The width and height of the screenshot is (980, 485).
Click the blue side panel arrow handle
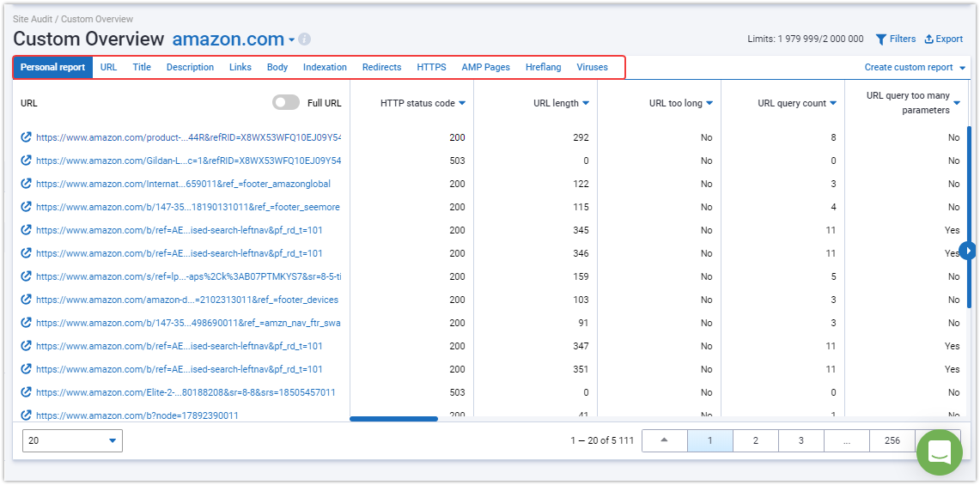pyautogui.click(x=967, y=251)
